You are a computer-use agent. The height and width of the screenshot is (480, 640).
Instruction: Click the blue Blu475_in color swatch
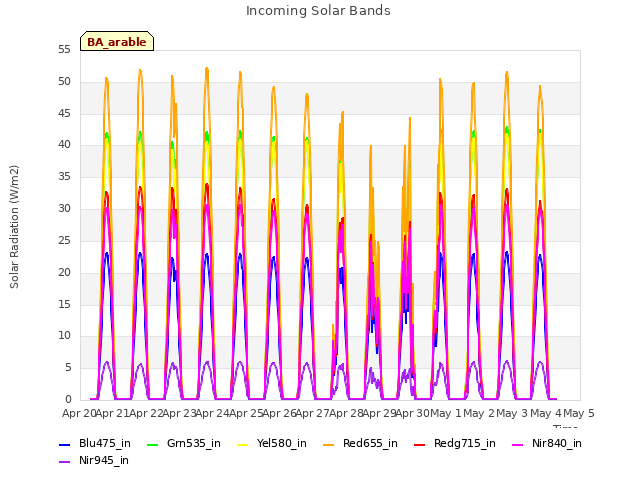pyautogui.click(x=64, y=444)
